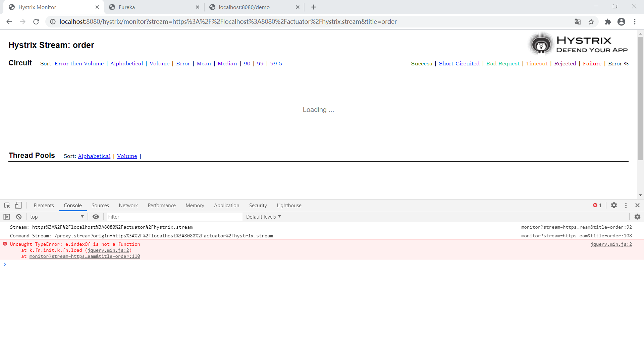Switch to the Performance tab
644x345 pixels.
coord(162,206)
